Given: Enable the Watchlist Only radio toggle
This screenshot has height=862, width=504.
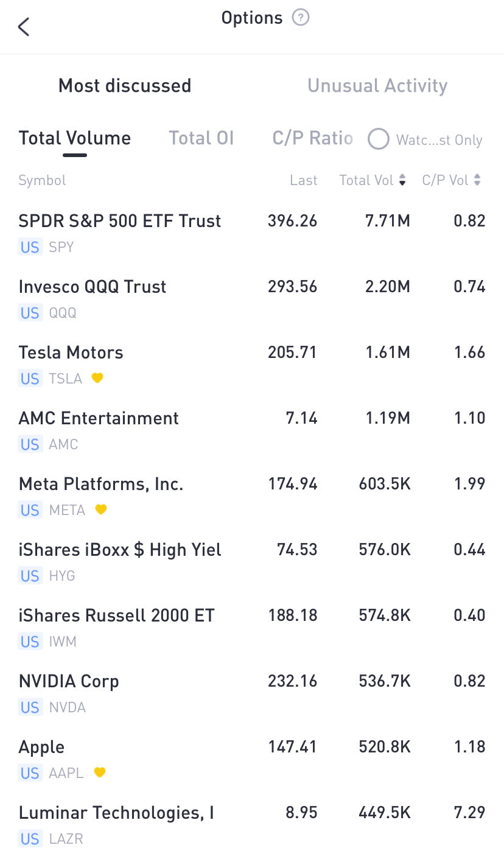Looking at the screenshot, I should pyautogui.click(x=379, y=139).
